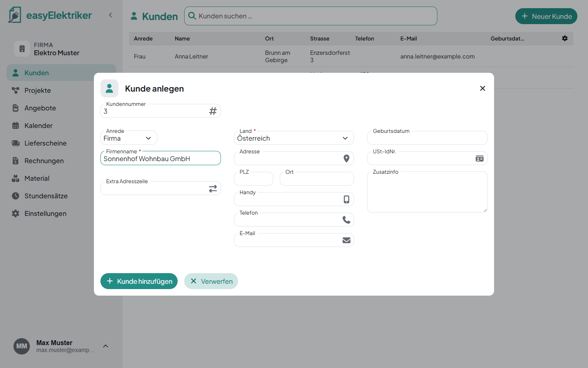588x368 pixels.
Task: Click the person icon in dialog header
Action: pyautogui.click(x=109, y=88)
